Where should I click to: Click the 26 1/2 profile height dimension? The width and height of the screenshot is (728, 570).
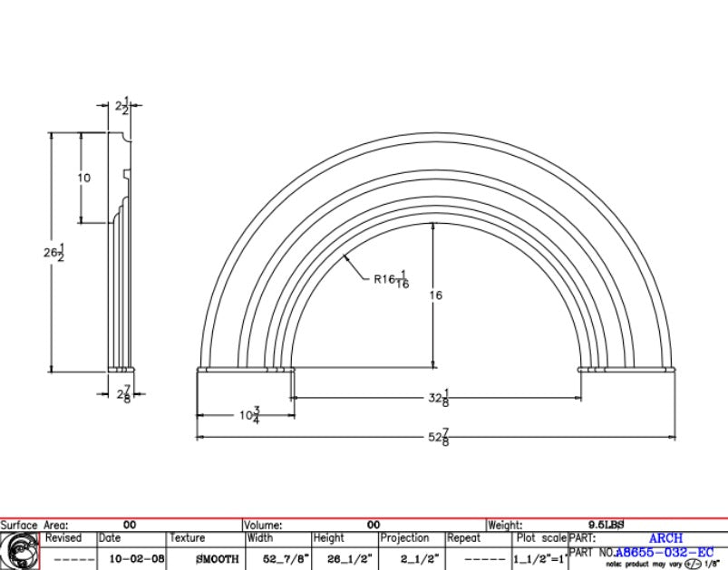[53, 254]
